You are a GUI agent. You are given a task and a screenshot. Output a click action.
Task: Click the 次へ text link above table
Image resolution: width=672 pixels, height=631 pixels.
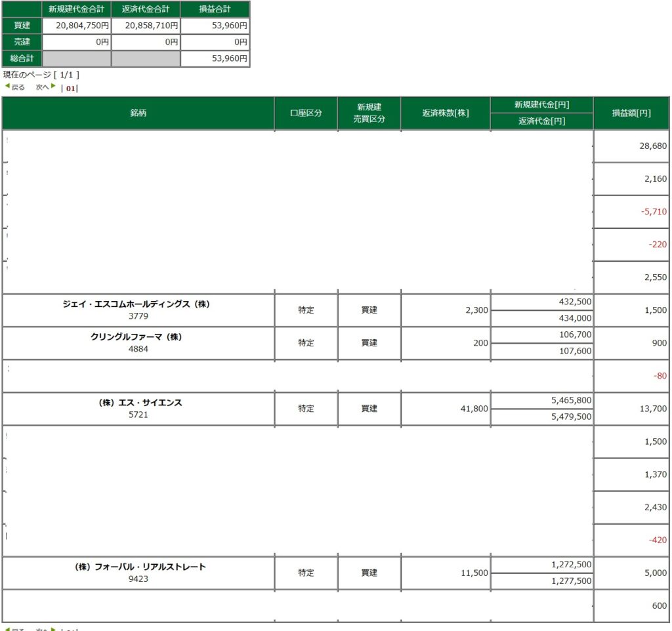pyautogui.click(x=42, y=87)
